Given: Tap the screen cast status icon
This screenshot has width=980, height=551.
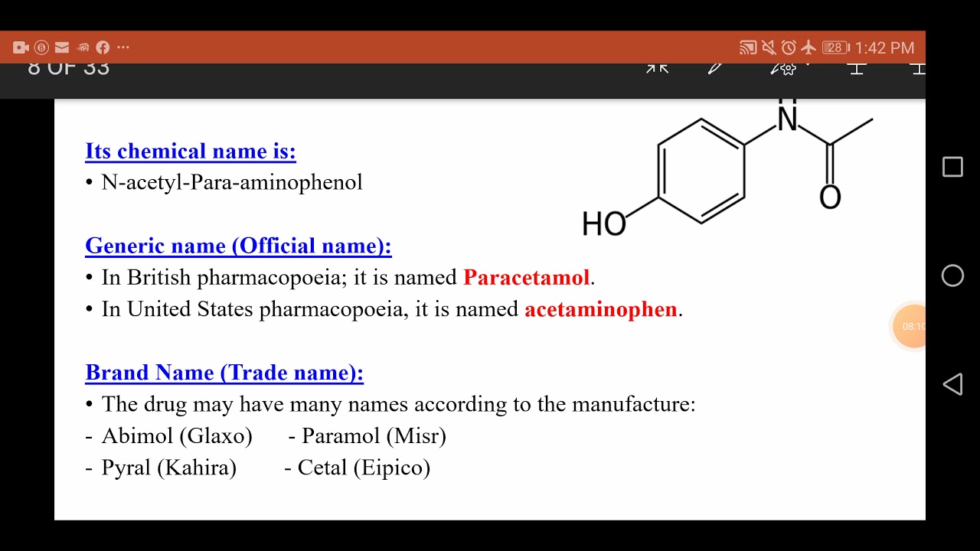Looking at the screenshot, I should 748,47.
